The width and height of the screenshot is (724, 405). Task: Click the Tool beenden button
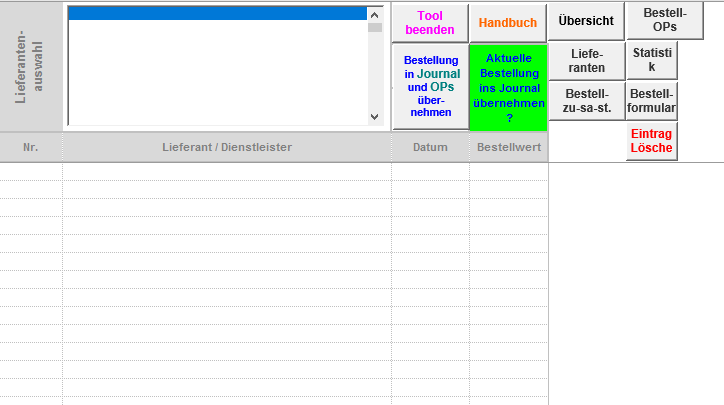pos(429,22)
